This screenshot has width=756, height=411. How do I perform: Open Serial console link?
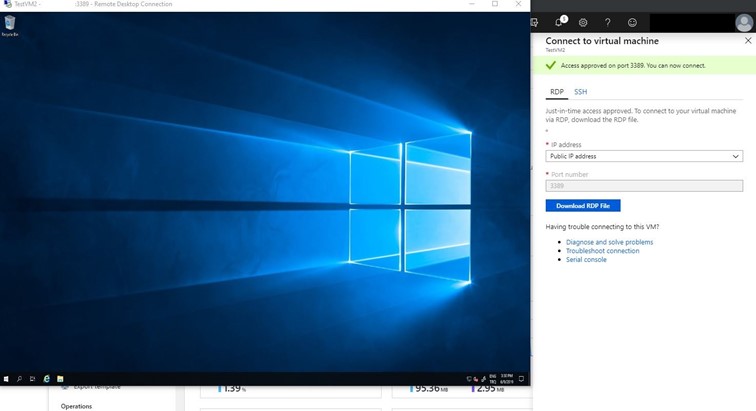click(586, 260)
